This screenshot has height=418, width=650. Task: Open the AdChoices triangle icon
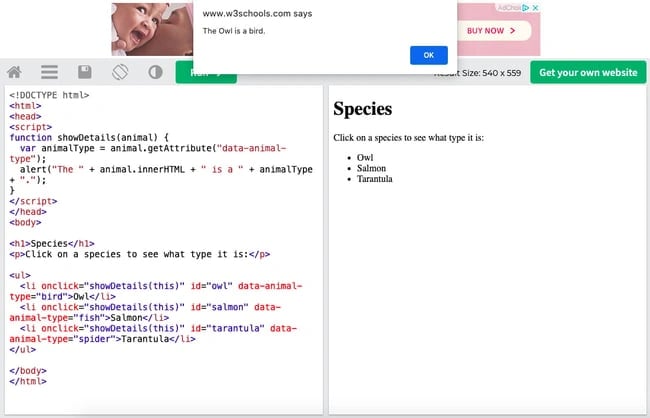click(x=526, y=8)
